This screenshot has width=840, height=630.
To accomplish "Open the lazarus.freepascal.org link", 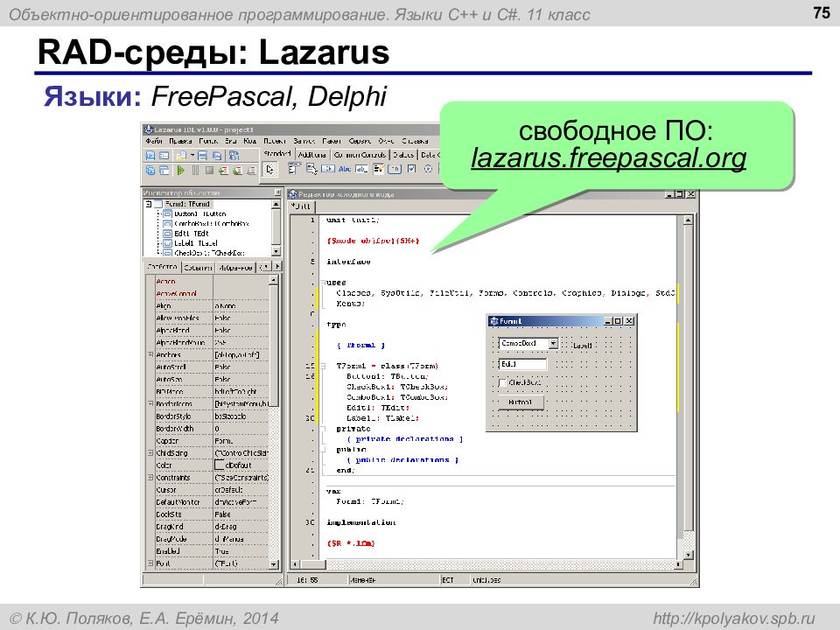I will tap(609, 158).
